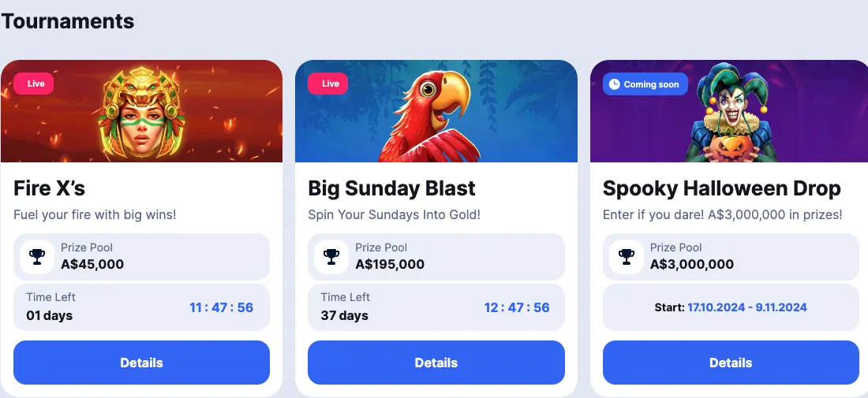Click the A$45,000 prize pool box

(x=141, y=256)
